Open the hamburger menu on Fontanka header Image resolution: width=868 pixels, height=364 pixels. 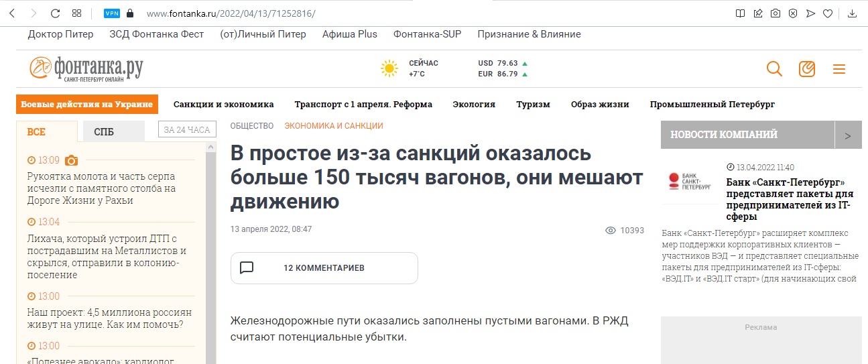point(839,69)
